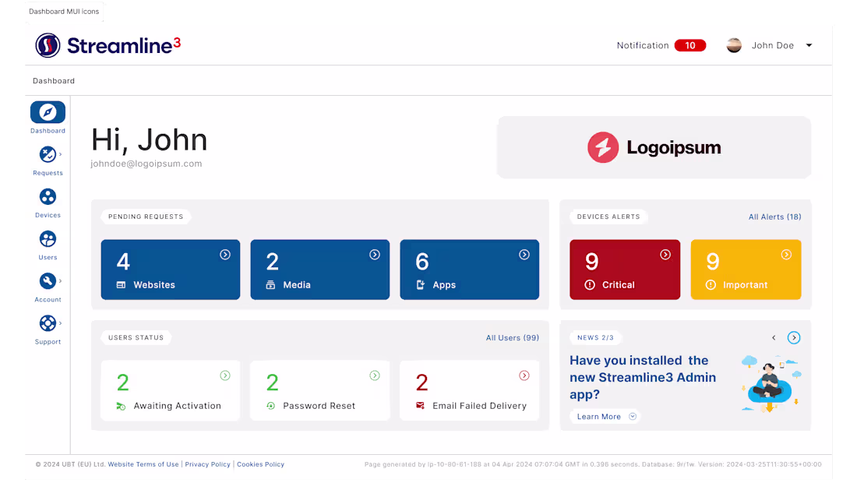This screenshot has width=857, height=504.
Task: Advance to the next news item
Action: pyautogui.click(x=794, y=337)
